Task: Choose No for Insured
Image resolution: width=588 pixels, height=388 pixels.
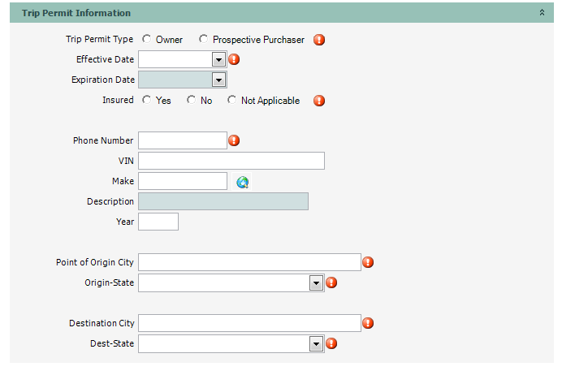Action: pos(191,100)
